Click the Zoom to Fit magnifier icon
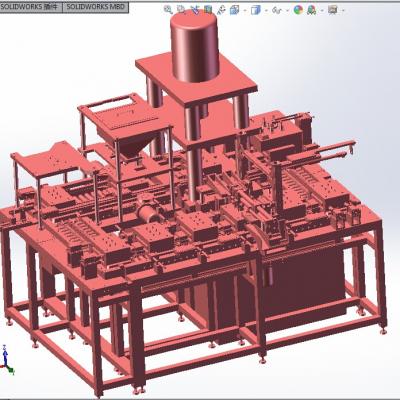This screenshot has width=400, height=400. point(168,10)
